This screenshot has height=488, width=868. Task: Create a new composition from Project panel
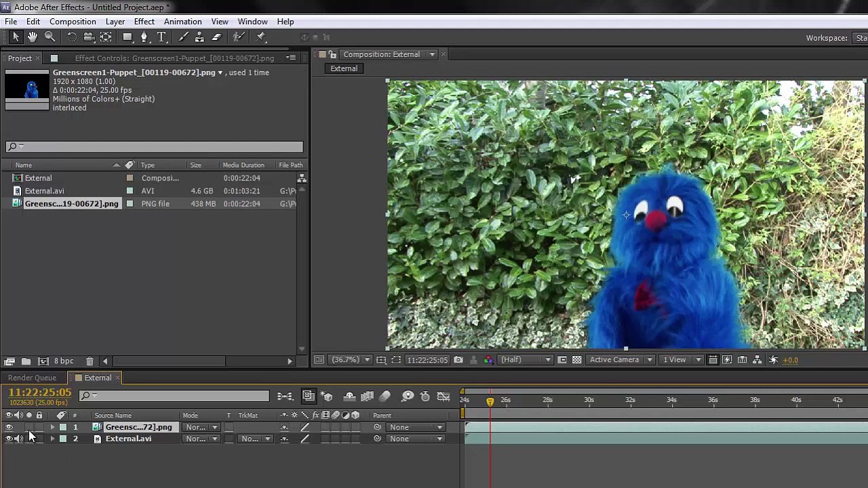43,361
